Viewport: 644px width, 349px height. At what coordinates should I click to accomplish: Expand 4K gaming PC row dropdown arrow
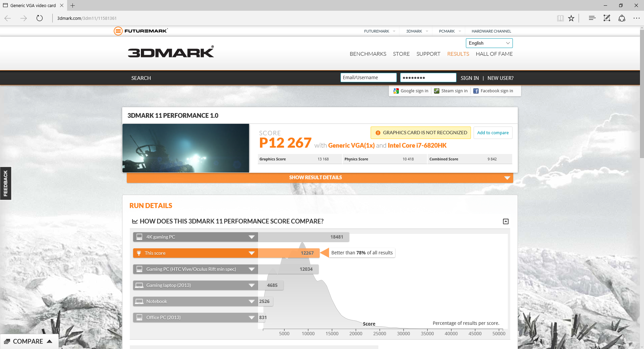252,237
